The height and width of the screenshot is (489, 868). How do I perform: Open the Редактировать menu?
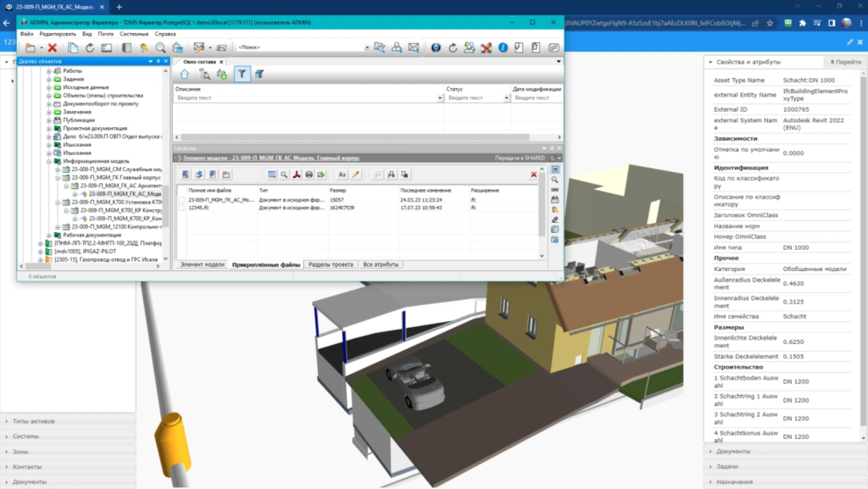[x=58, y=34]
